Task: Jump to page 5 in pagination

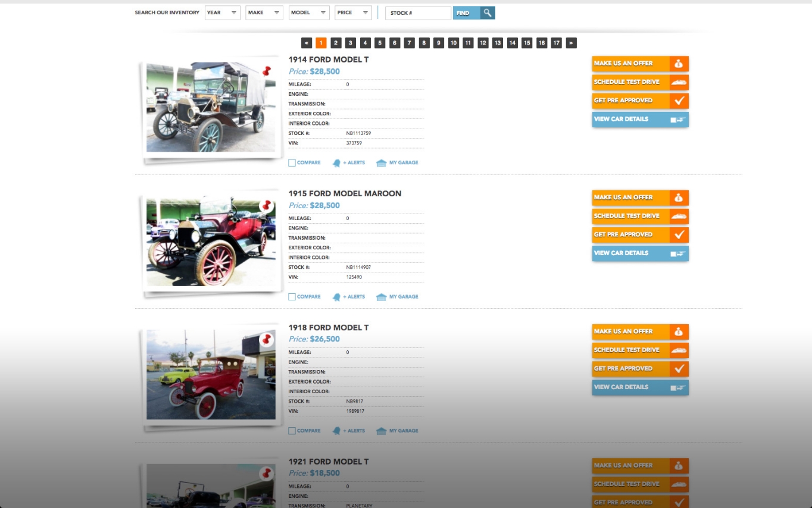Action: [380, 43]
